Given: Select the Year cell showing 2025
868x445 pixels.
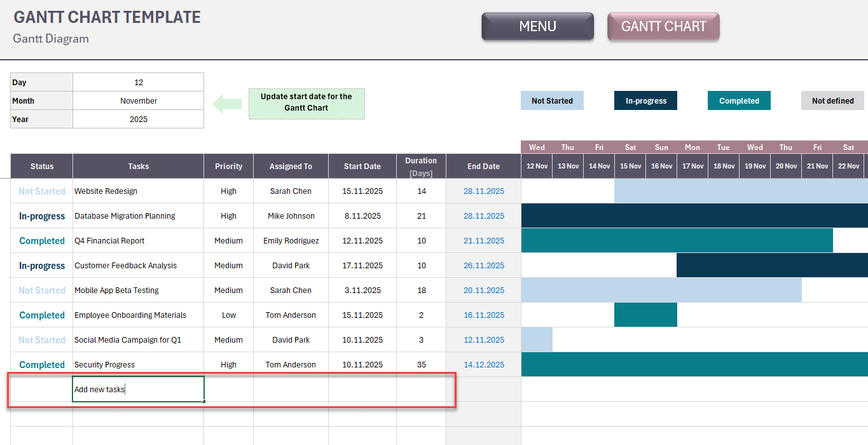Looking at the screenshot, I should (x=138, y=120).
